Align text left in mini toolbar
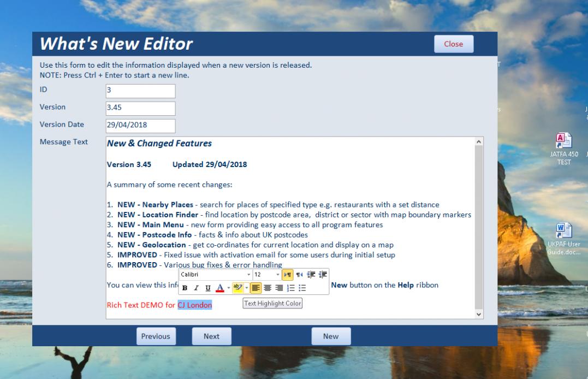 [x=256, y=288]
